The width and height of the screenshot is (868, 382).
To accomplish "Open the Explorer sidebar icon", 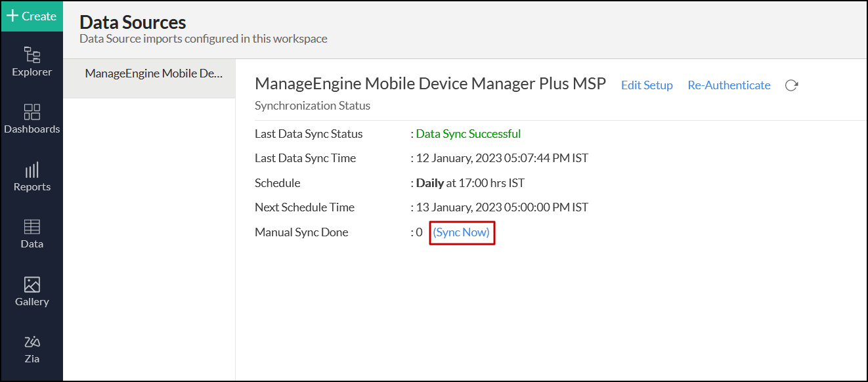I will (x=32, y=62).
